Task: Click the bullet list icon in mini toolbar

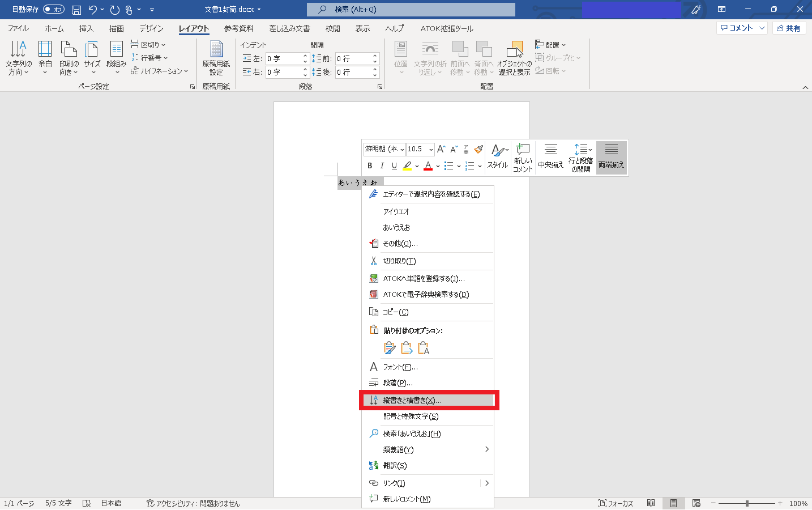Action: tap(448, 165)
